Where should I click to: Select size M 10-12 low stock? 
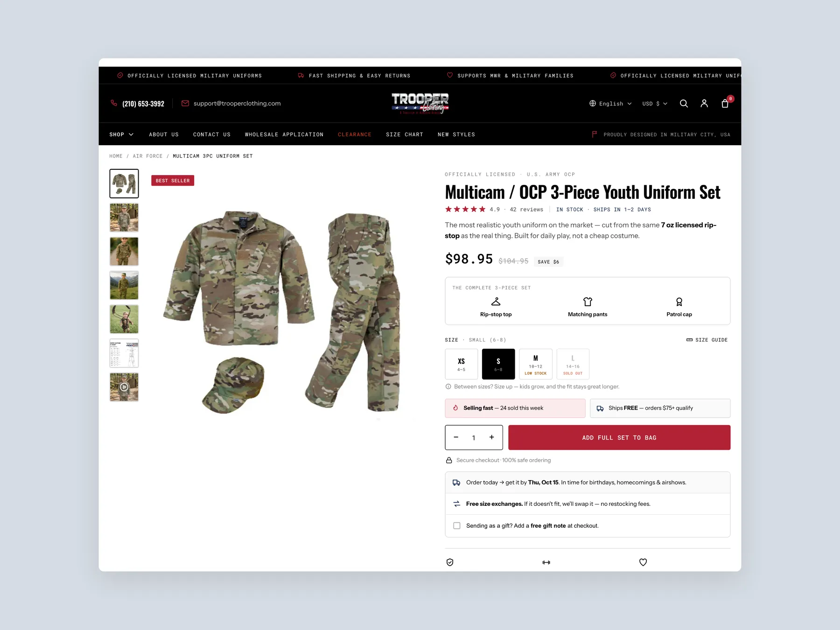pos(536,364)
